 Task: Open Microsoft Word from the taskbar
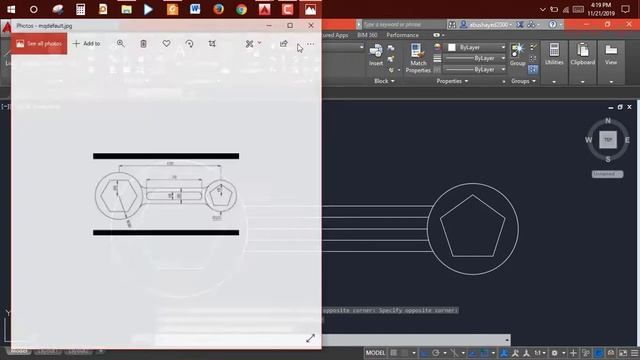tap(195, 9)
